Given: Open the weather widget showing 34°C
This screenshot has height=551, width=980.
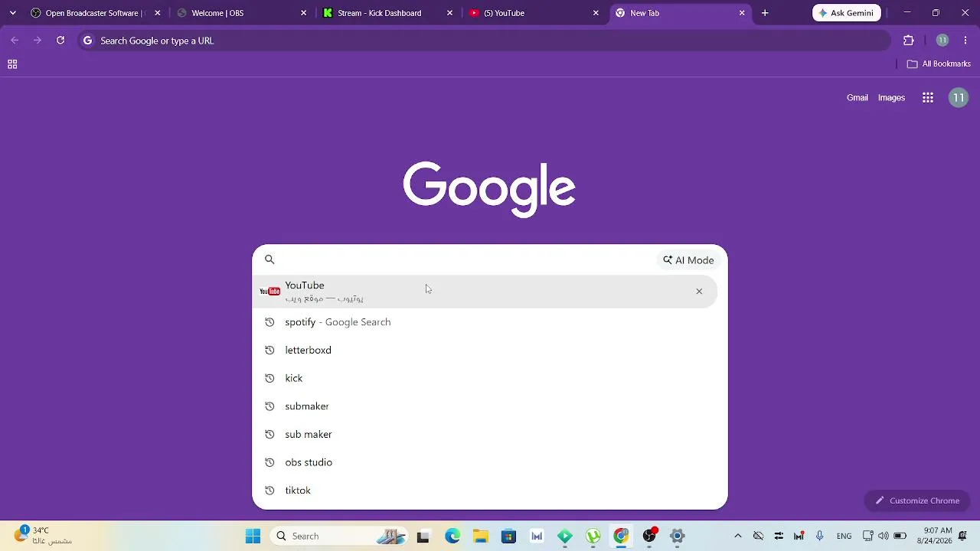Looking at the screenshot, I should click(44, 536).
